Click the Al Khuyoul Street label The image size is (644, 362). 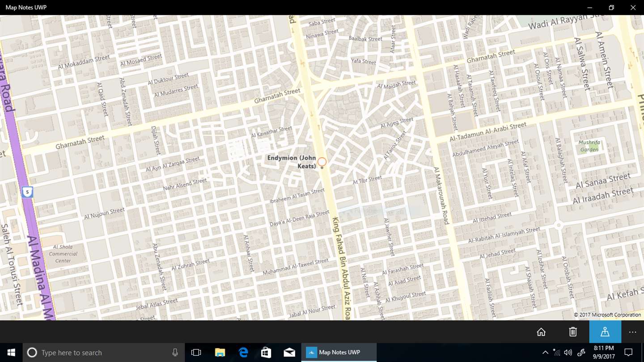(406, 297)
